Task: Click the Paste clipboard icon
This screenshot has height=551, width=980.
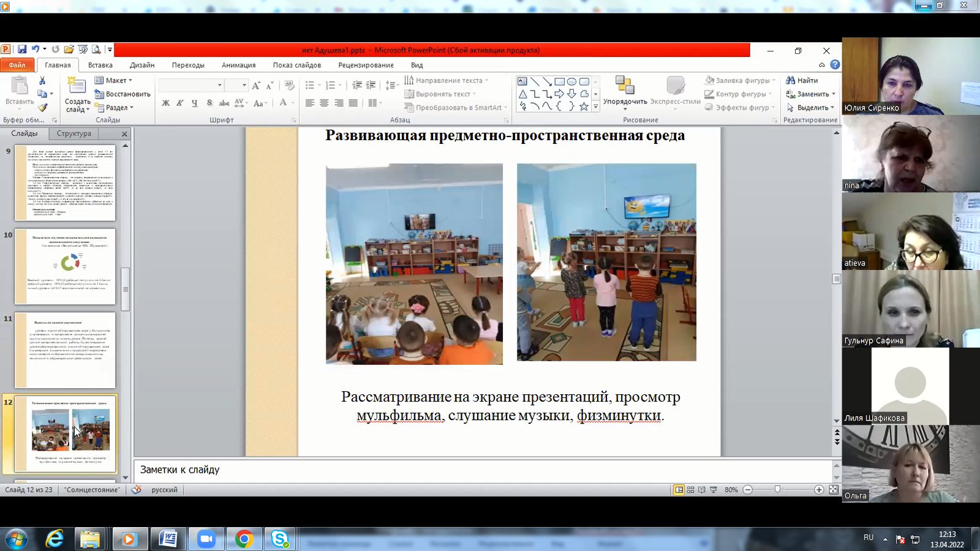Action: coord(20,86)
